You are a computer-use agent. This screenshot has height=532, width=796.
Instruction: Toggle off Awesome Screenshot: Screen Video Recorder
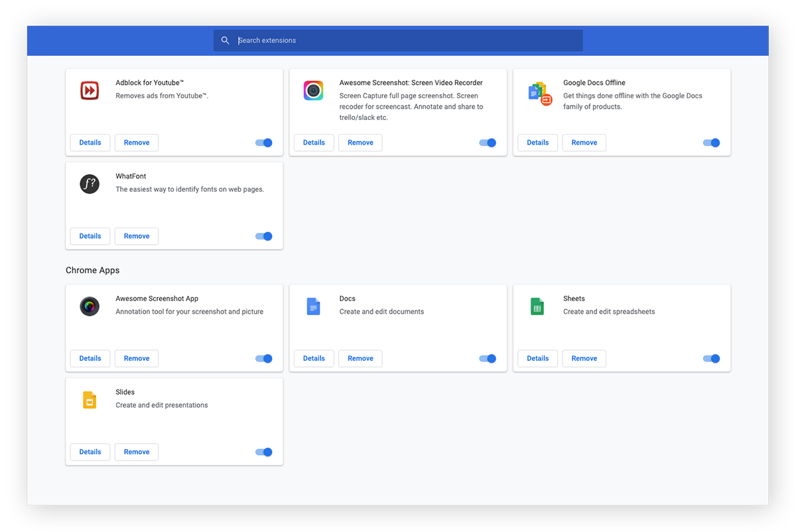pos(488,143)
